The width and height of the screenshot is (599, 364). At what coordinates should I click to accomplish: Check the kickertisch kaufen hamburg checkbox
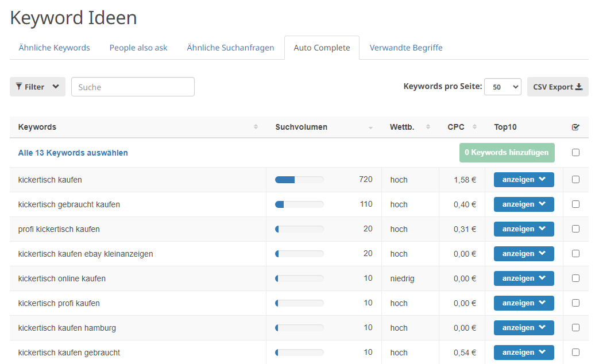(x=575, y=328)
